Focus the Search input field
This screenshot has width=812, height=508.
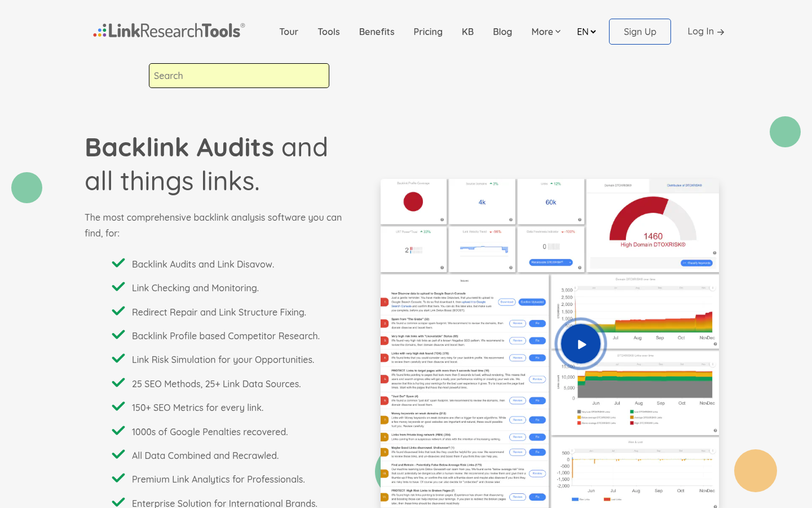pyautogui.click(x=239, y=76)
